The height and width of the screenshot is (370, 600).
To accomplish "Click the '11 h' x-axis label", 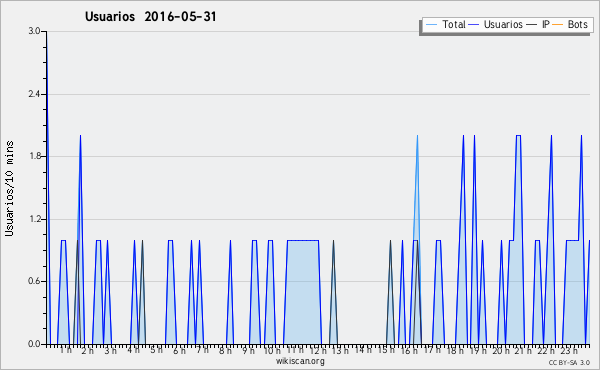I will 295,350.
